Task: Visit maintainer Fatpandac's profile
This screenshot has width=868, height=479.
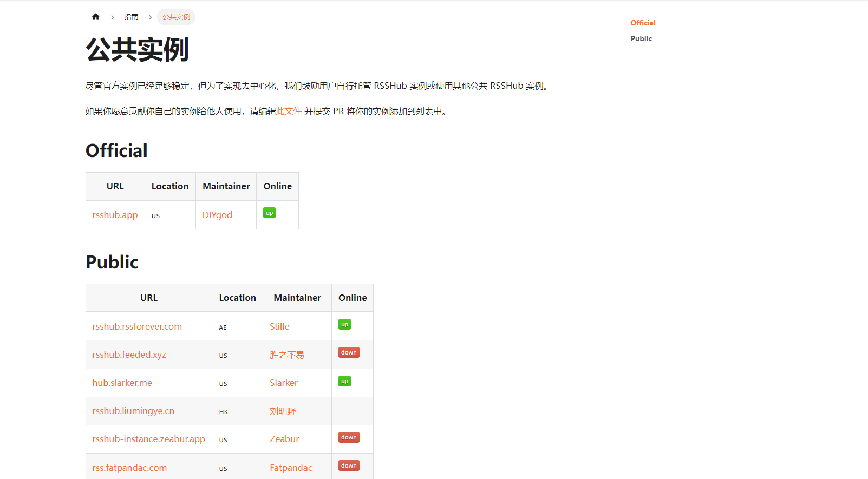Action: point(291,468)
